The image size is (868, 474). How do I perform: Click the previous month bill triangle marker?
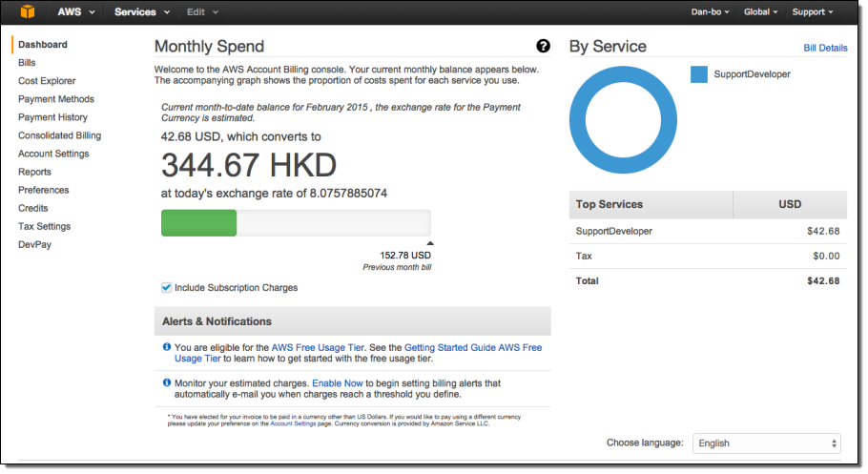click(430, 243)
